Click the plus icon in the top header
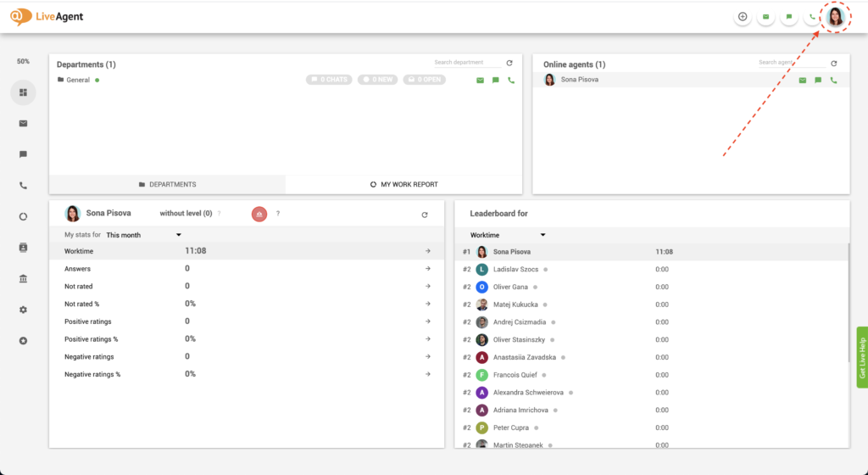 743,16
